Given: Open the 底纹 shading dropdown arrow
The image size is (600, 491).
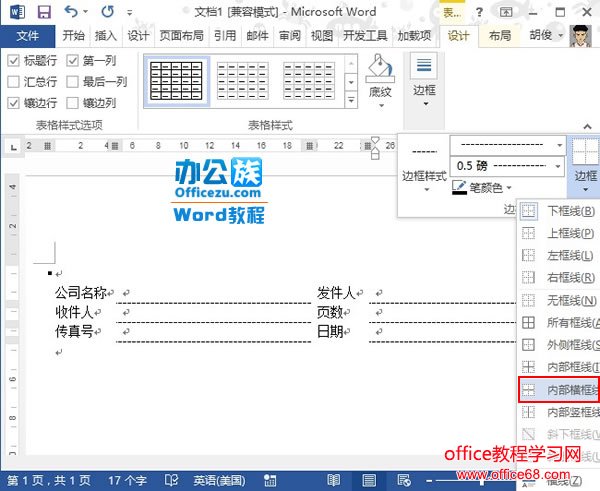Looking at the screenshot, I should pos(381,106).
